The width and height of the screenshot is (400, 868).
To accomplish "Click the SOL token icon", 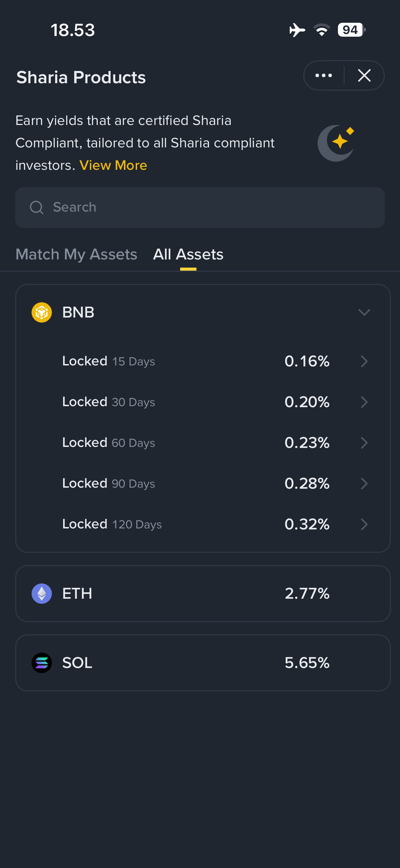I will coord(41,662).
